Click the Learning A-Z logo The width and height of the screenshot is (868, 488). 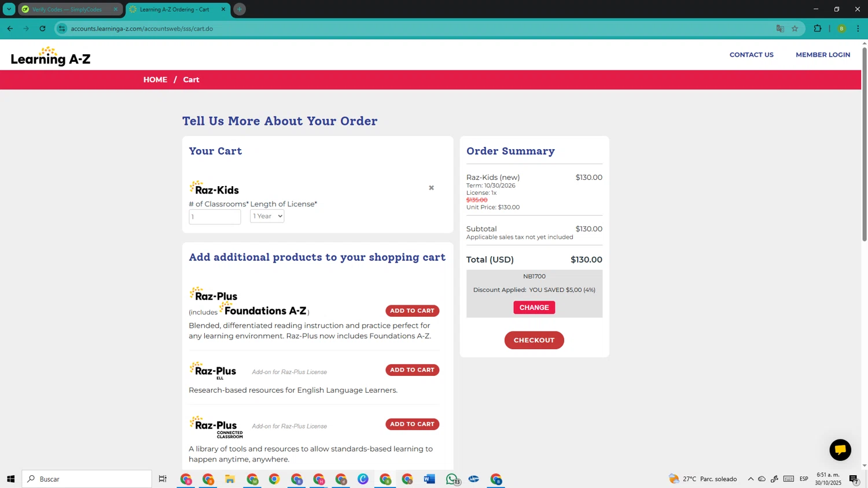(50, 56)
